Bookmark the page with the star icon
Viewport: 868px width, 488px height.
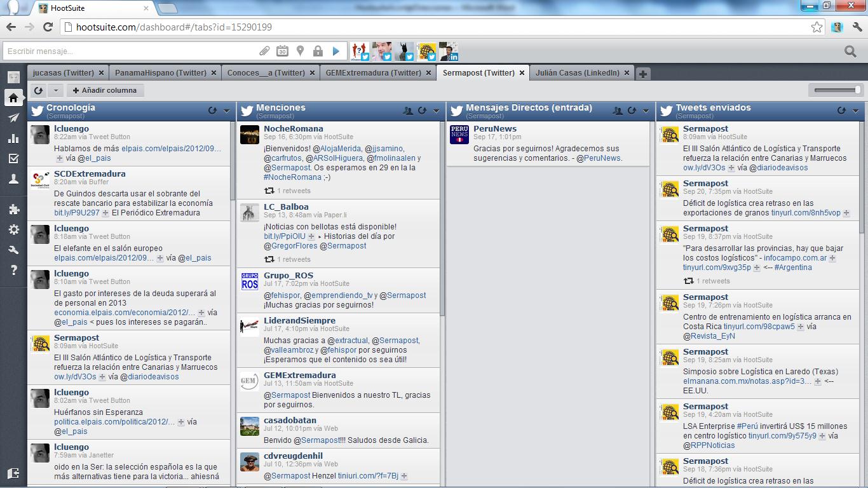(x=817, y=27)
